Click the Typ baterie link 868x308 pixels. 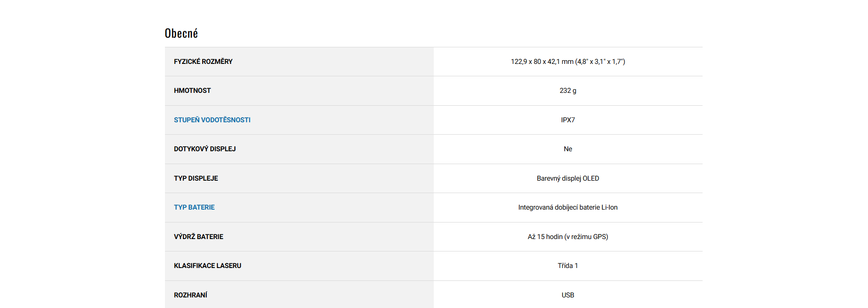tap(194, 207)
